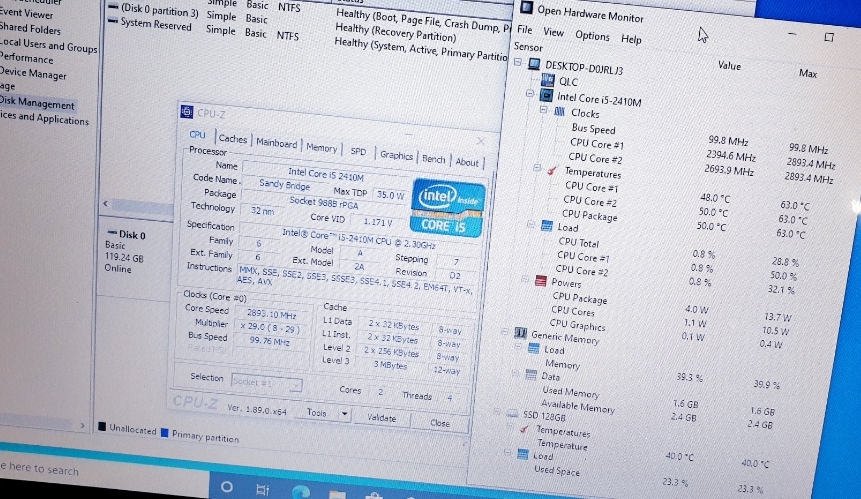Select Shared Folders in the left tree
The width and height of the screenshot is (861, 499).
(x=30, y=28)
